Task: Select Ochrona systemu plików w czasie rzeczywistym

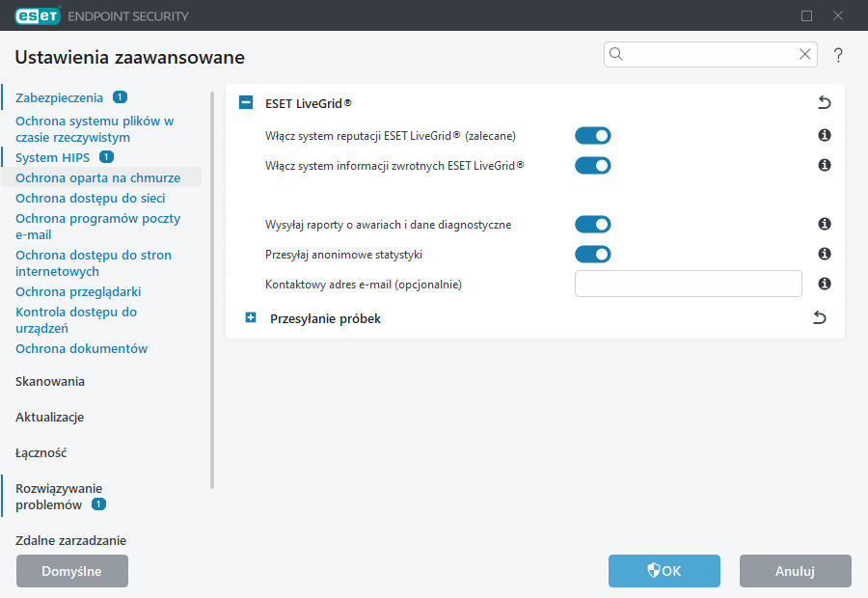Action: pos(95,129)
